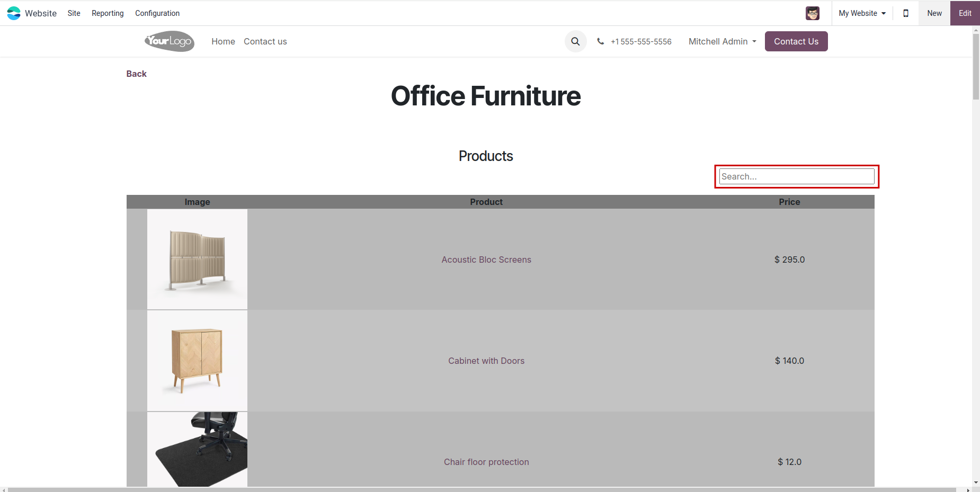Click the Cabinet with Doors thumbnail image
The width and height of the screenshot is (980, 492).
[197, 361]
